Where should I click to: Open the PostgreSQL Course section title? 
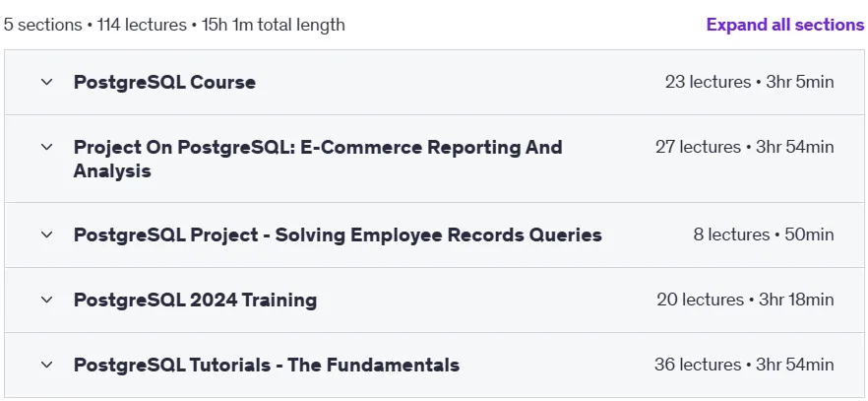pos(164,82)
